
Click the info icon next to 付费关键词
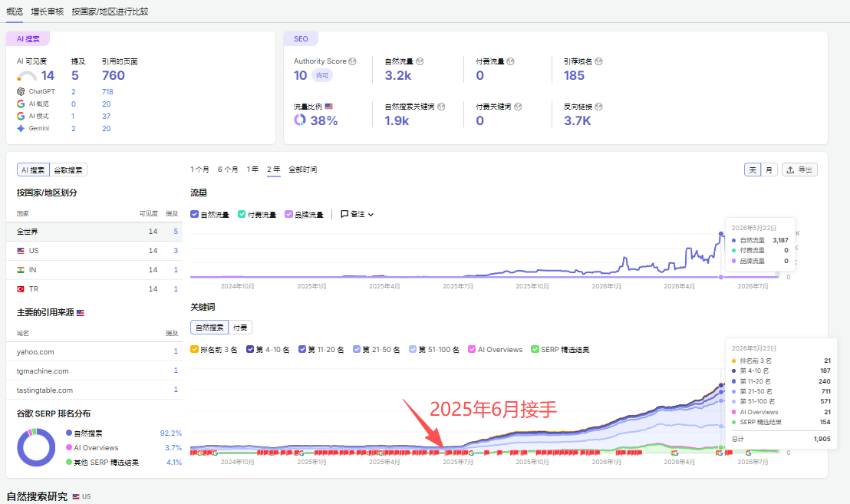click(x=518, y=107)
